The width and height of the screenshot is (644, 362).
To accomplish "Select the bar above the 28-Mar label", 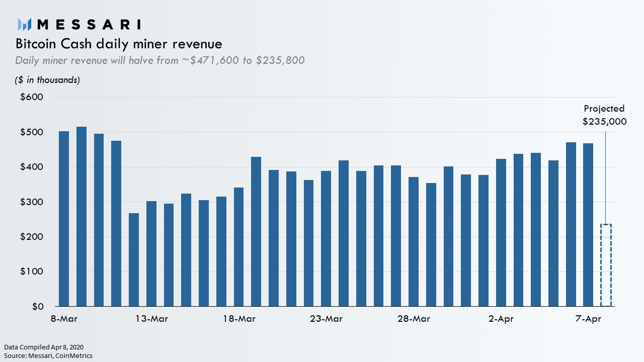I will (414, 242).
